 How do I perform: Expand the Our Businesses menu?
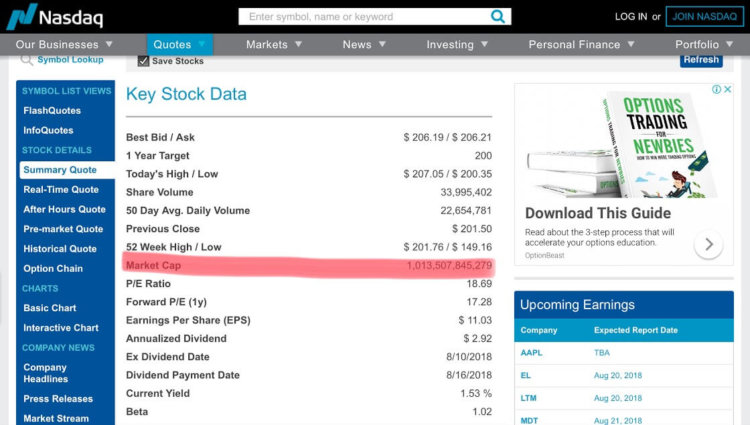pos(64,44)
